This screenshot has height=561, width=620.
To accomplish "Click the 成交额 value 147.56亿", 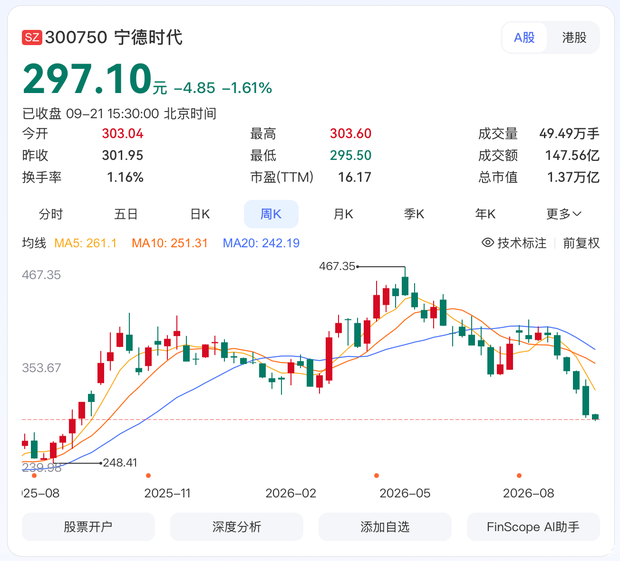I will point(573,155).
